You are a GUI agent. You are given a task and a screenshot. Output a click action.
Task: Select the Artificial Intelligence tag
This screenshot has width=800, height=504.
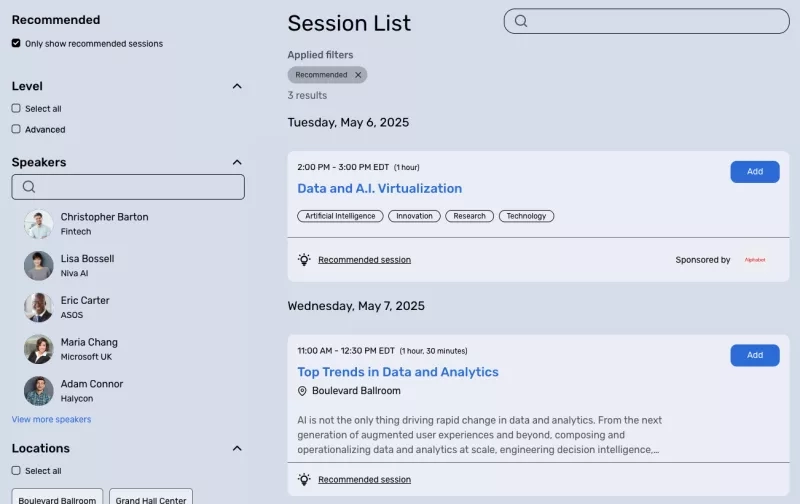pos(340,216)
